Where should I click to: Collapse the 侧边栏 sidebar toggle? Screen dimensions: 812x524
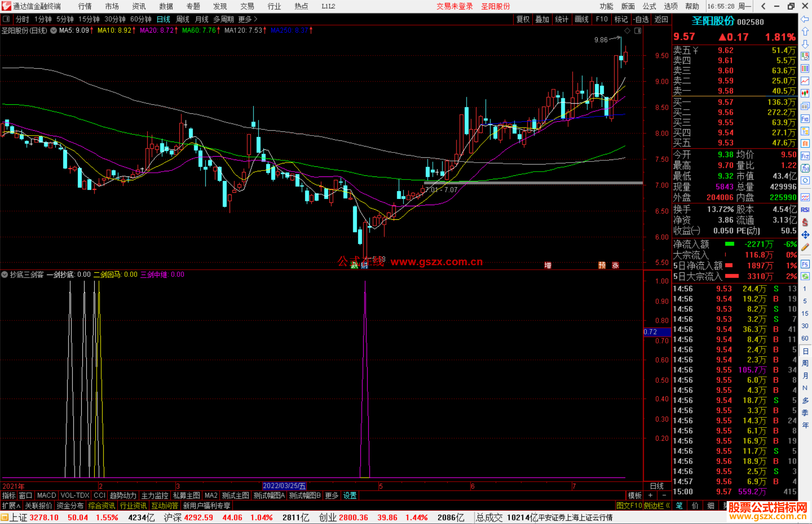(657, 506)
